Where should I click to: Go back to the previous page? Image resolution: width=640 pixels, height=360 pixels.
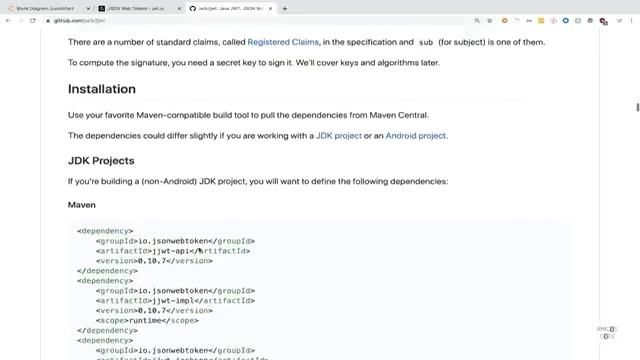[8, 20]
